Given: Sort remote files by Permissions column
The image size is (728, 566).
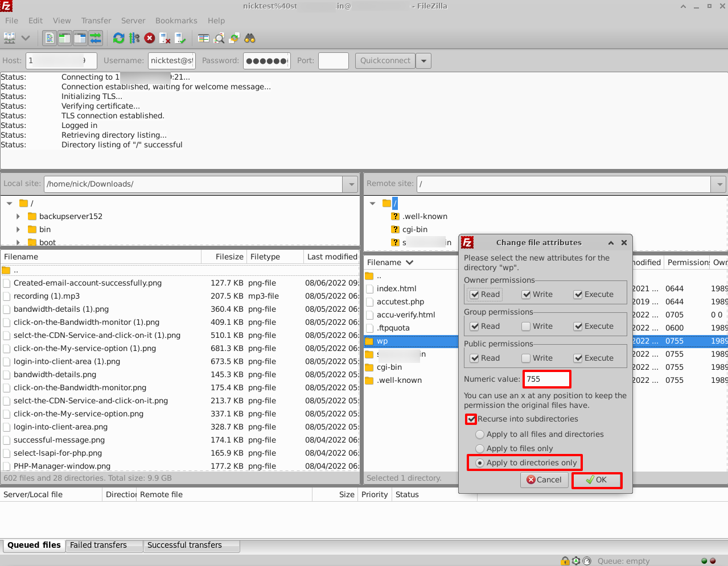Looking at the screenshot, I should [x=688, y=262].
